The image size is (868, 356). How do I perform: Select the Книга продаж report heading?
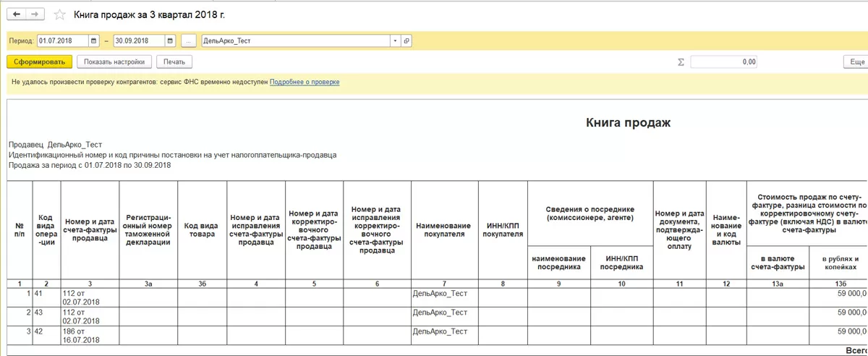coord(628,123)
